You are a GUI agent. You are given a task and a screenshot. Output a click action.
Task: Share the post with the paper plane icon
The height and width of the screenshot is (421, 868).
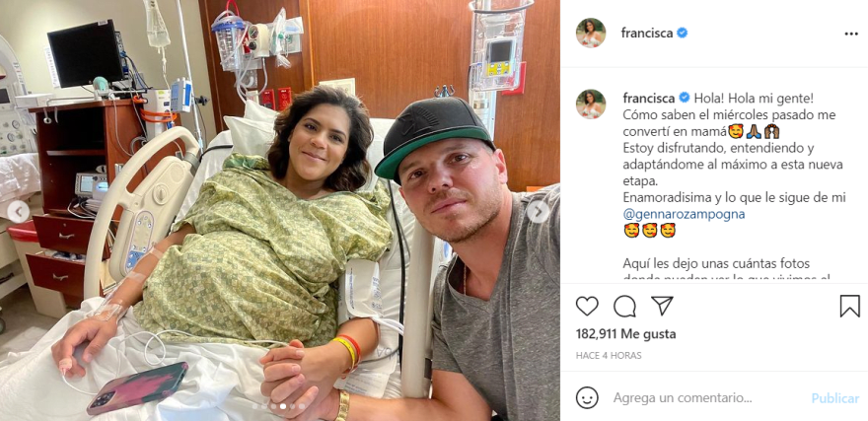point(662,306)
